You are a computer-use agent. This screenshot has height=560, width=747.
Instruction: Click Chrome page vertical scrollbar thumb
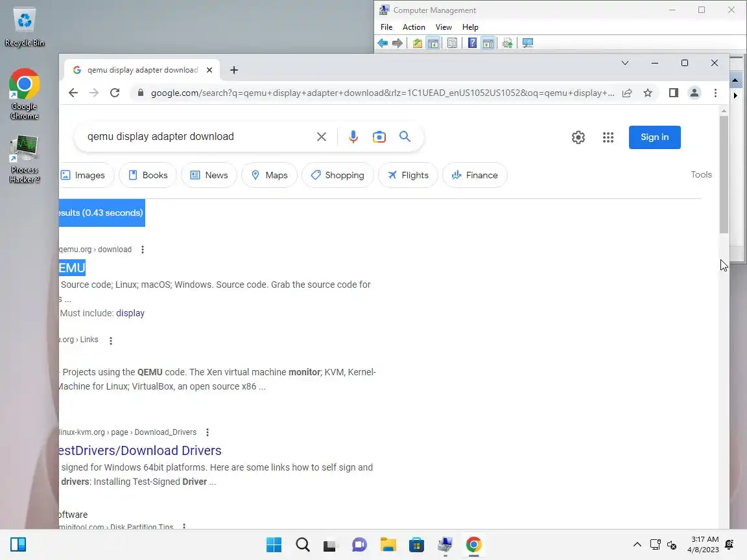(x=724, y=174)
